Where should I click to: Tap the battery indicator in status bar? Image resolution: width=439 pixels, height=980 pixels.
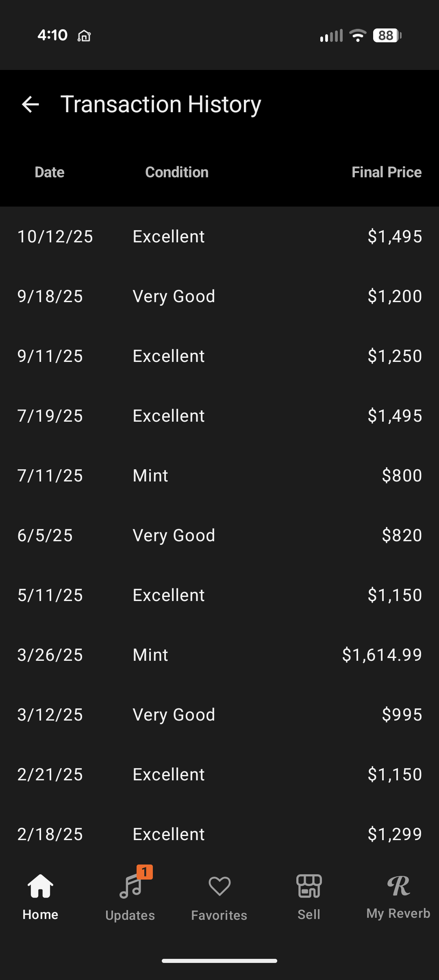387,36
